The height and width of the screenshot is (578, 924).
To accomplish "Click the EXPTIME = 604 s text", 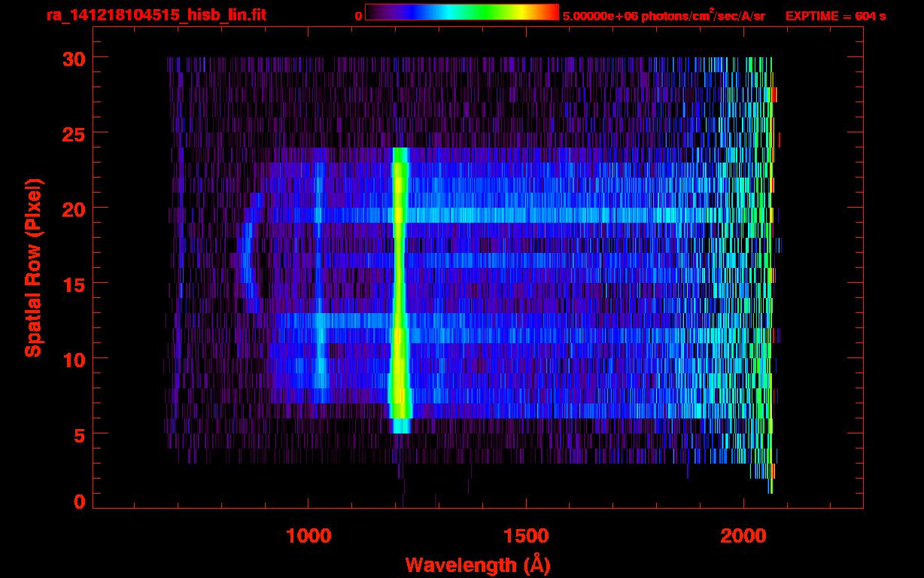I will click(x=835, y=15).
